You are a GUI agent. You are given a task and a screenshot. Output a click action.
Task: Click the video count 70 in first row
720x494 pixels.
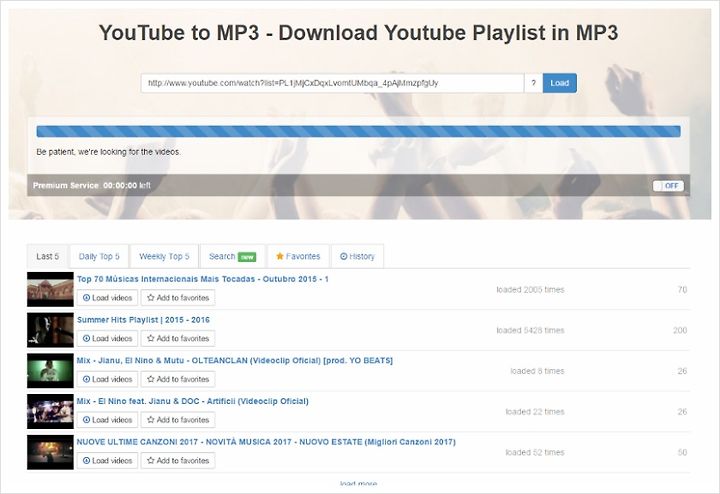point(682,290)
